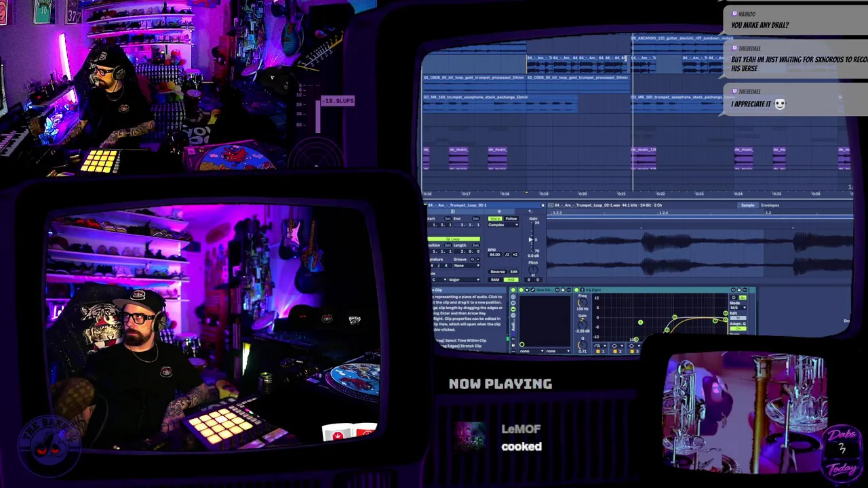This screenshot has height=488, width=868.
Task: Click the EQ Eight Q knob
Action: click(x=583, y=345)
